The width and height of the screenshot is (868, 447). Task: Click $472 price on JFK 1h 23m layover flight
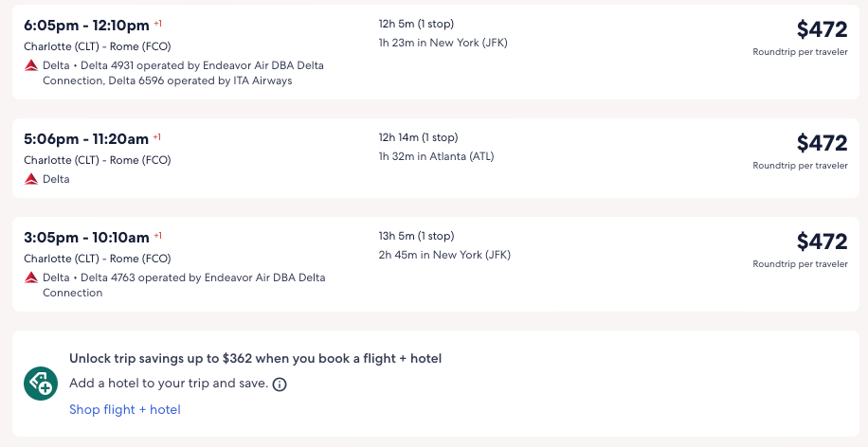click(x=822, y=29)
